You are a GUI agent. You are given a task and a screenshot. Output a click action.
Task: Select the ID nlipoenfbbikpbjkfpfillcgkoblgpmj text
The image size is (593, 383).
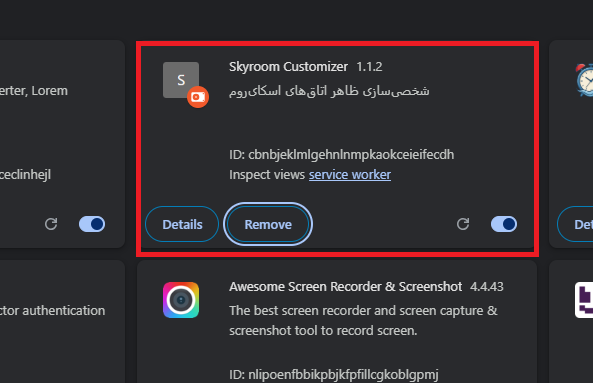pyautogui.click(x=334, y=375)
